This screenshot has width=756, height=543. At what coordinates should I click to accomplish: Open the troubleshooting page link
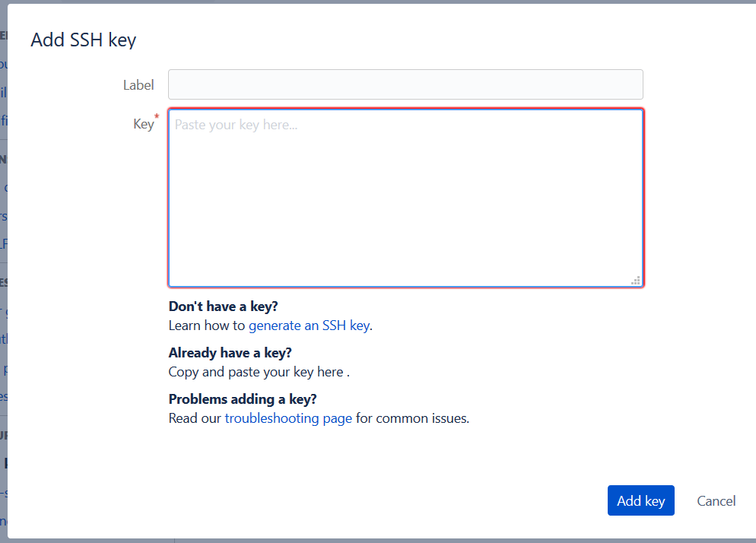pyautogui.click(x=288, y=418)
